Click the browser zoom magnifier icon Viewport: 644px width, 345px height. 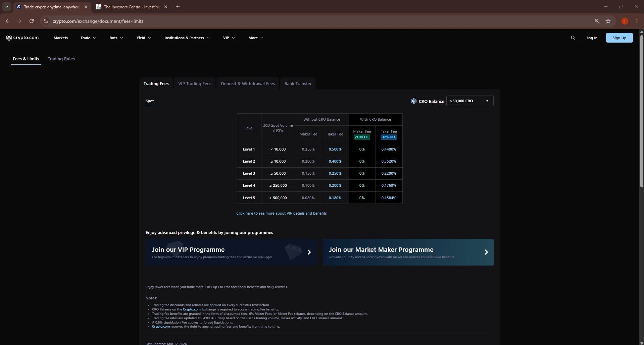597,21
